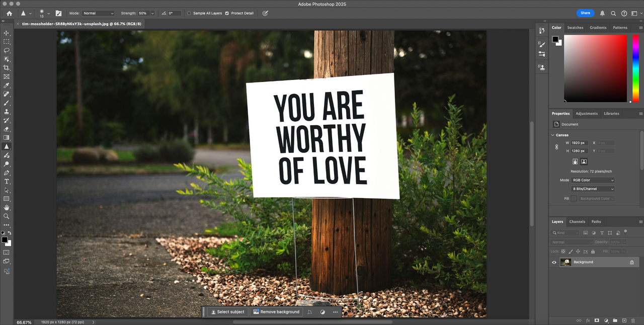Create a new layer with plus icon

[624, 320]
